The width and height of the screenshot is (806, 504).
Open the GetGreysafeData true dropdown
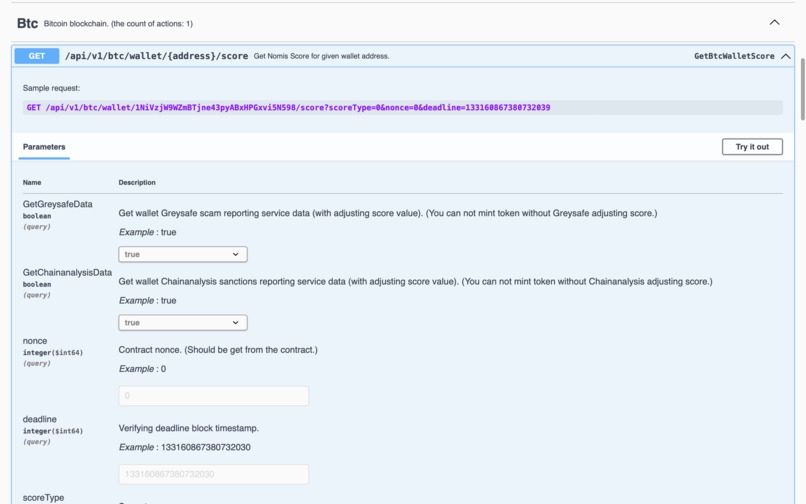pyautogui.click(x=182, y=254)
